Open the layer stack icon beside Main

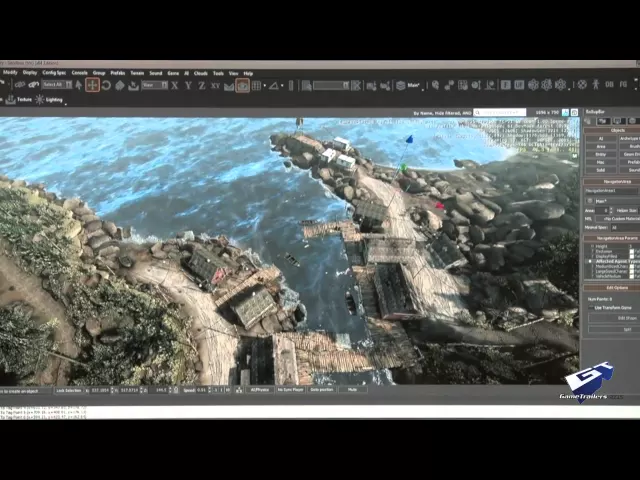point(400,85)
